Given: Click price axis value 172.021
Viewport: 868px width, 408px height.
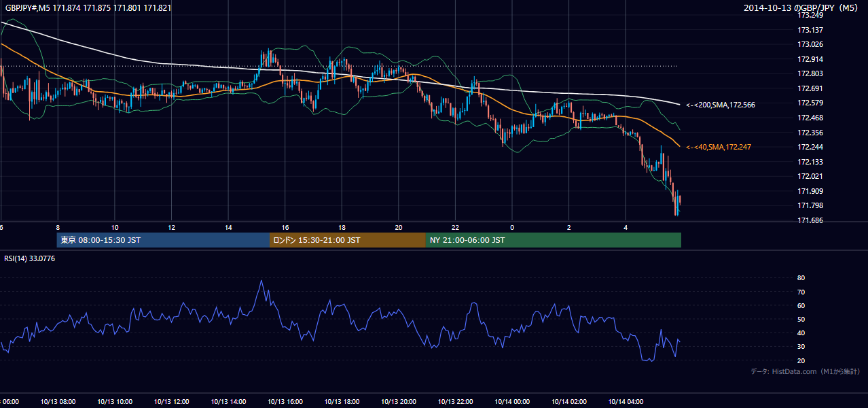Looking at the screenshot, I should coord(810,176).
